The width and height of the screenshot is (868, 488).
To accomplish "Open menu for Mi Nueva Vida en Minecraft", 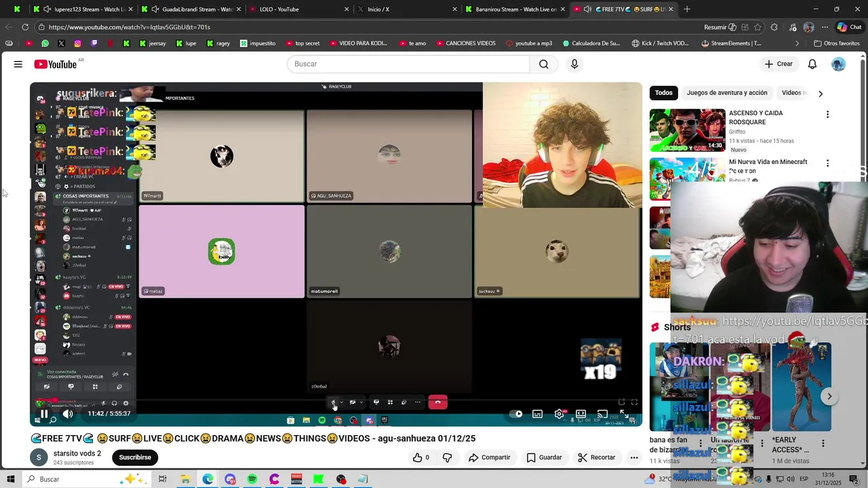I will tap(827, 163).
